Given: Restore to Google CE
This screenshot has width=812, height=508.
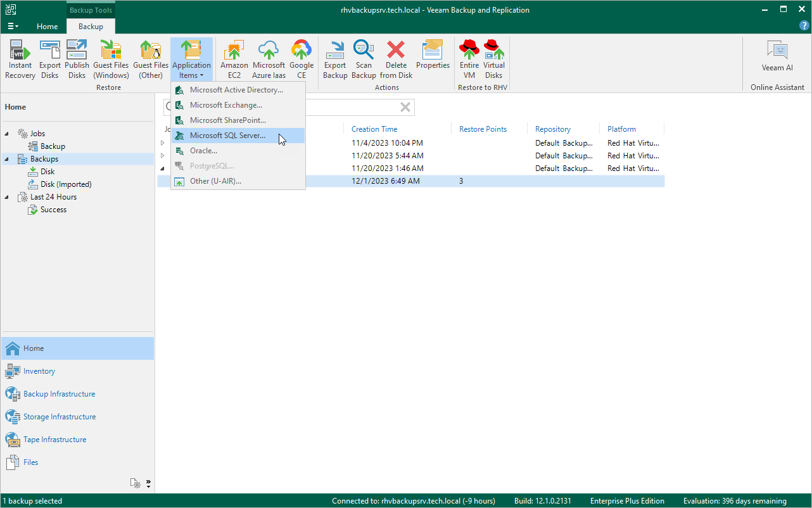Looking at the screenshot, I should (x=301, y=59).
